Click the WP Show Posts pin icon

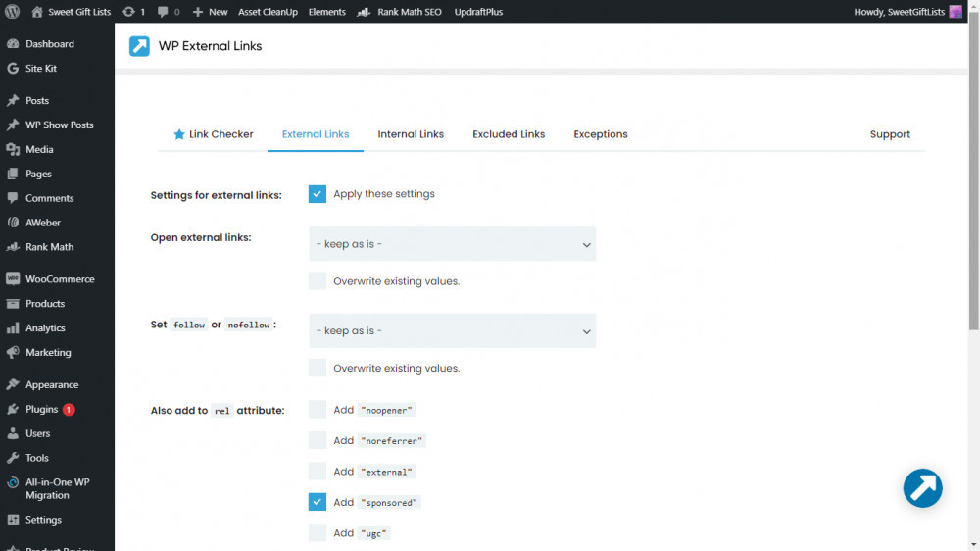[13, 125]
